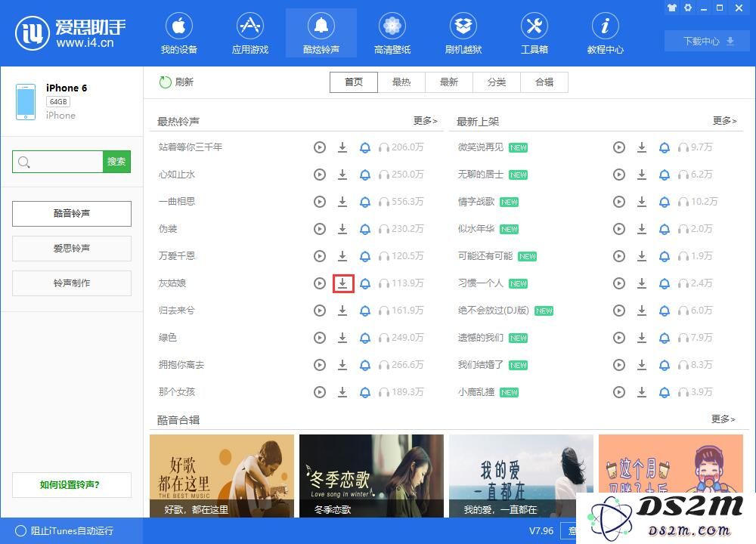Viewport: 756px width, 544px height.
Task: Select the 爱思铃声 sidebar button
Action: point(72,248)
